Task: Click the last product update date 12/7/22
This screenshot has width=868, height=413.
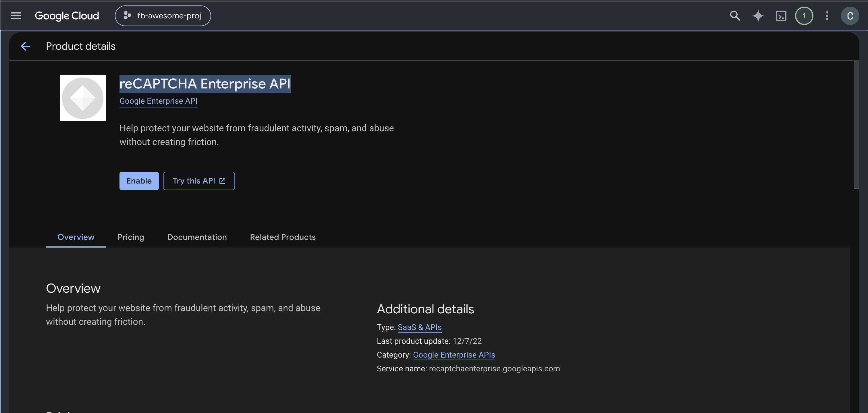Action: coord(467,341)
